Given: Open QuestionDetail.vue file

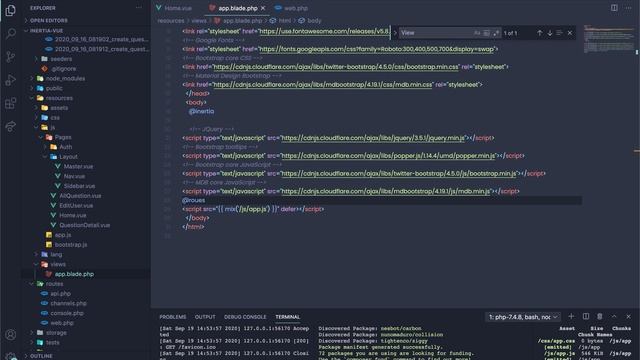Looking at the screenshot, I should 84,225.
